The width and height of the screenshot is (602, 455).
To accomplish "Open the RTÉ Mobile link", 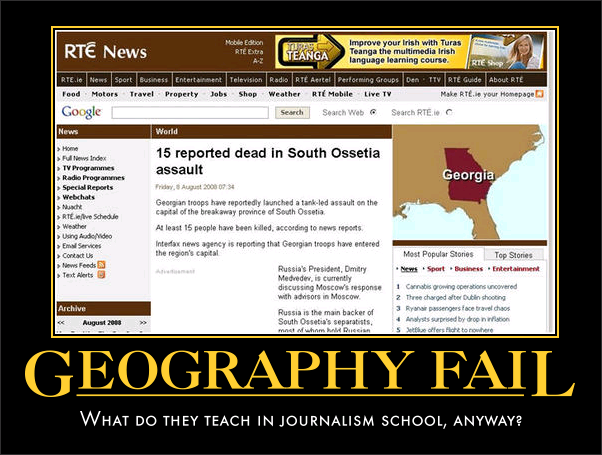I will point(332,94).
